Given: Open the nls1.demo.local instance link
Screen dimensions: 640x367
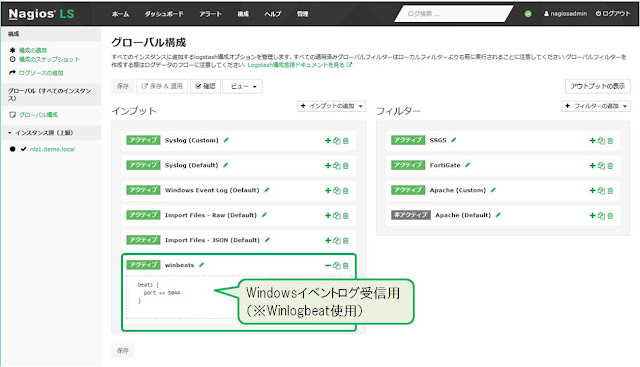Looking at the screenshot, I should pos(52,149).
